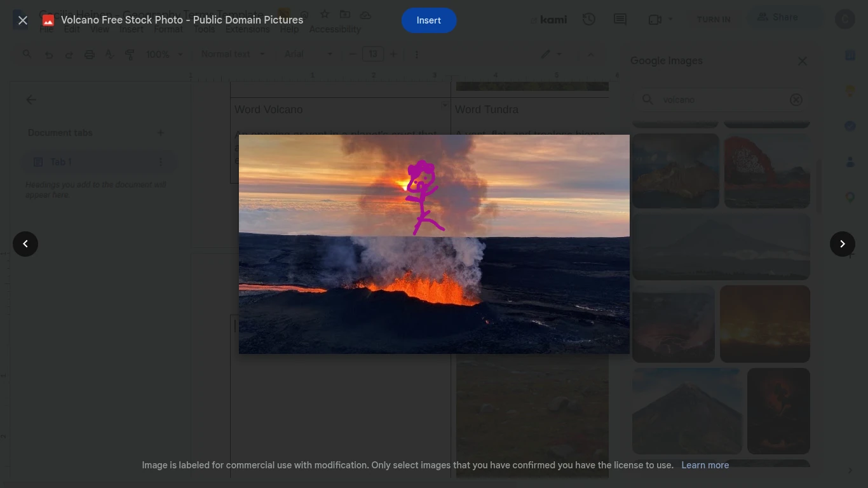Expand the video call dropdown arrow
Image resolution: width=868 pixels, height=488 pixels.
[x=670, y=20]
